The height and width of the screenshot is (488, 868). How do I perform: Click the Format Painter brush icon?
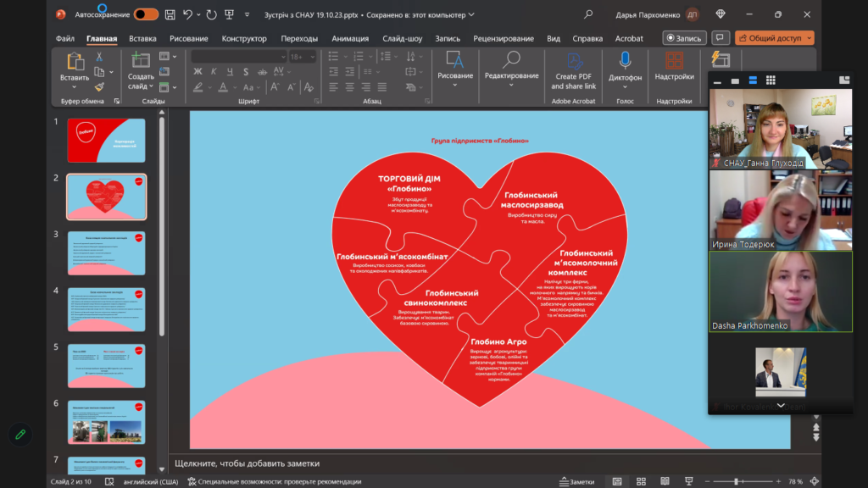click(99, 86)
